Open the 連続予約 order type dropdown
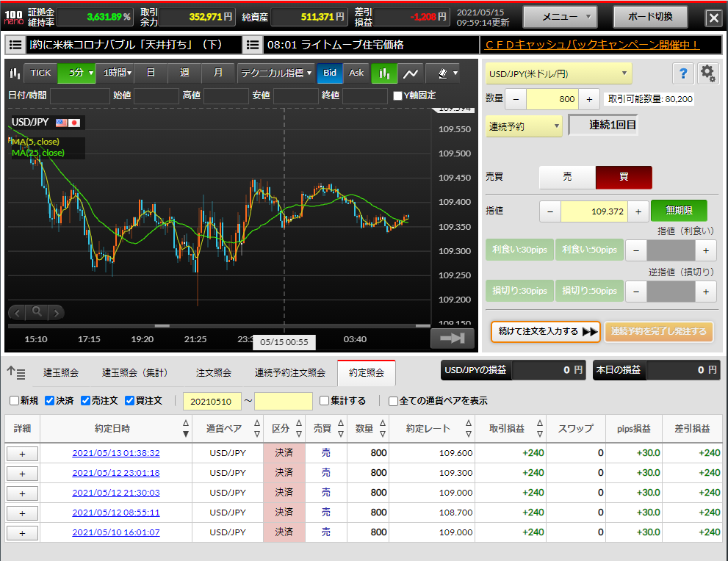 [524, 126]
